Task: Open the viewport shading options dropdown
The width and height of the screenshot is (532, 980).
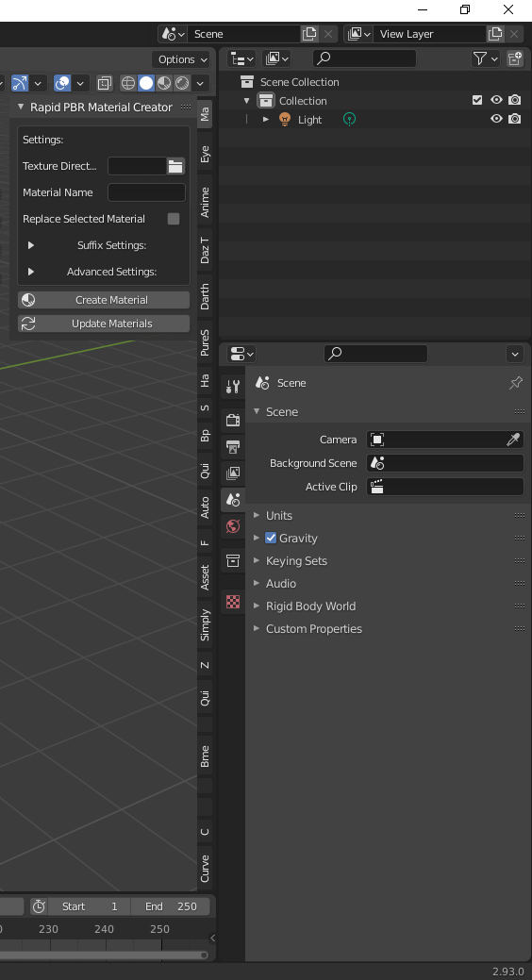Action: click(x=200, y=82)
